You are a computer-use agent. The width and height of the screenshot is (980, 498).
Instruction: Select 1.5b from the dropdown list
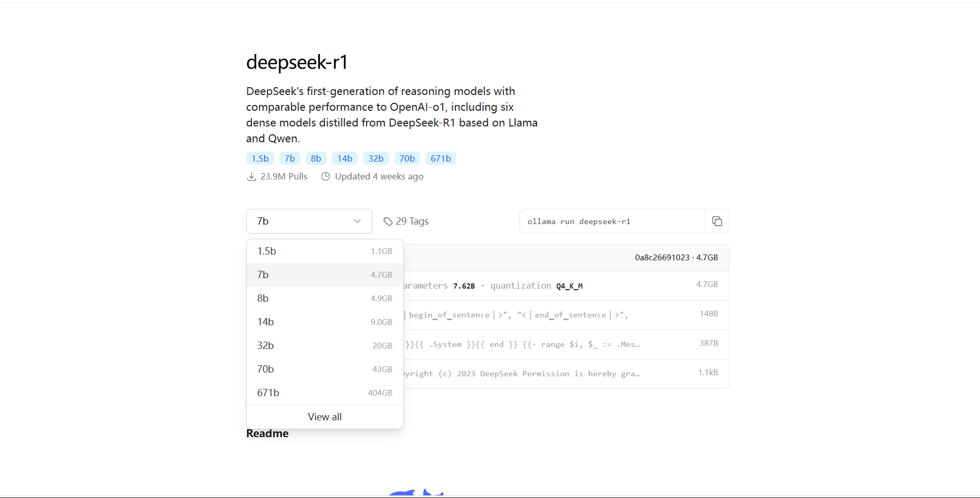(x=325, y=251)
